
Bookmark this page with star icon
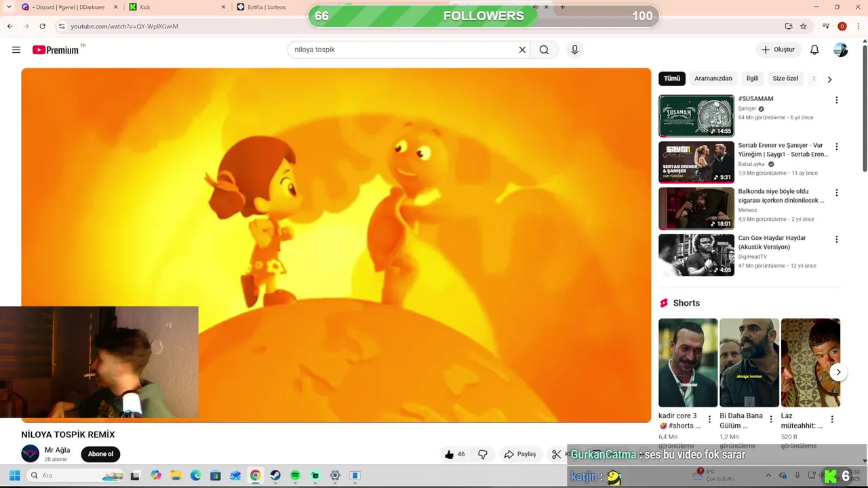[x=803, y=26]
